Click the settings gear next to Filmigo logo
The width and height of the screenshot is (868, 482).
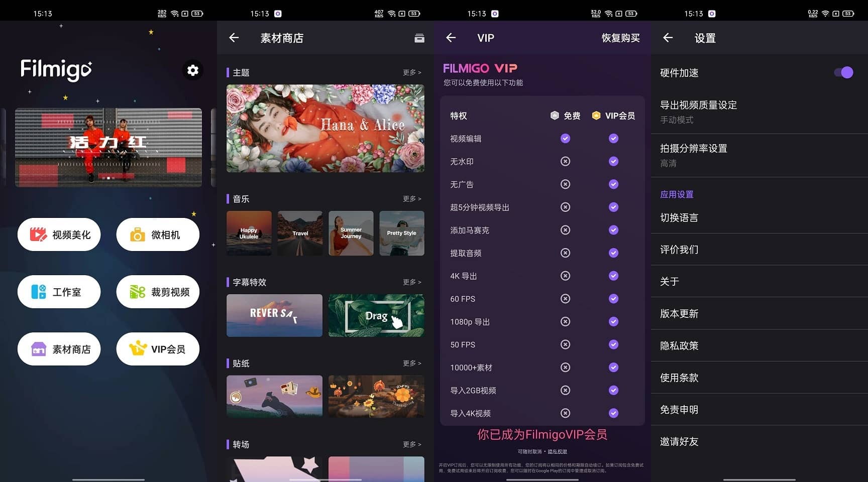tap(192, 70)
